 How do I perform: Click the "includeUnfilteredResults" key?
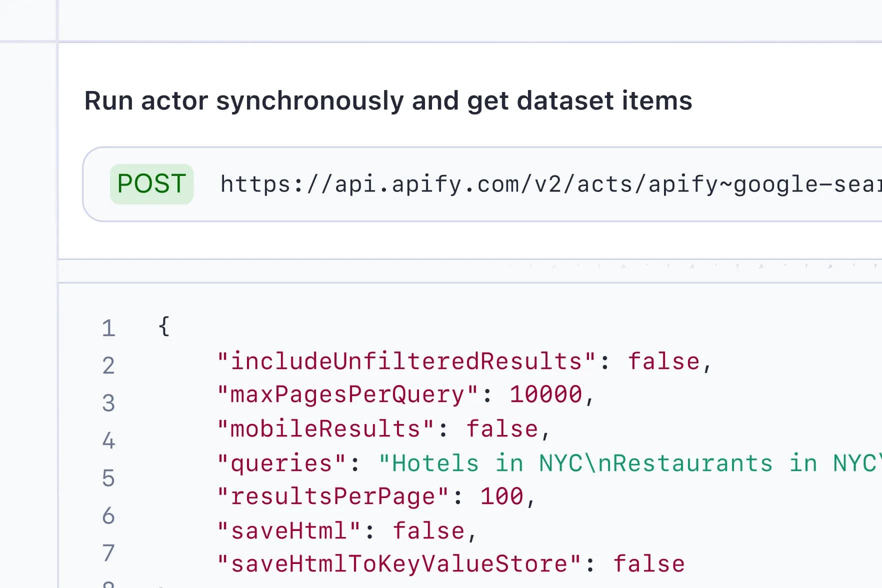[x=406, y=361]
